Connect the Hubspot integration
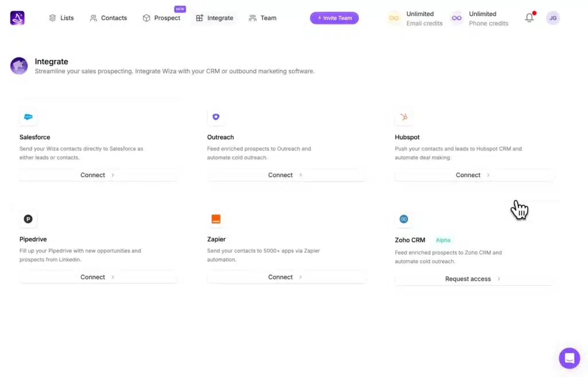This screenshot has height=377, width=588. (x=473, y=175)
